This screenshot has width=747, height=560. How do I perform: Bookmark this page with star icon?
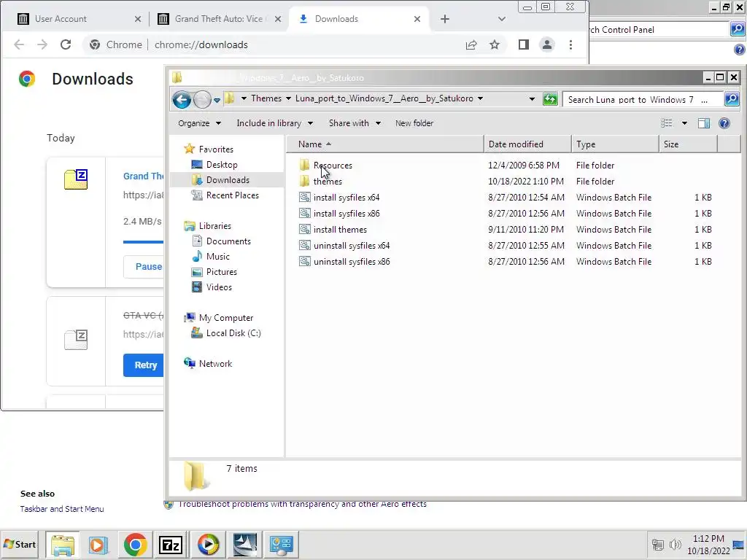(495, 44)
